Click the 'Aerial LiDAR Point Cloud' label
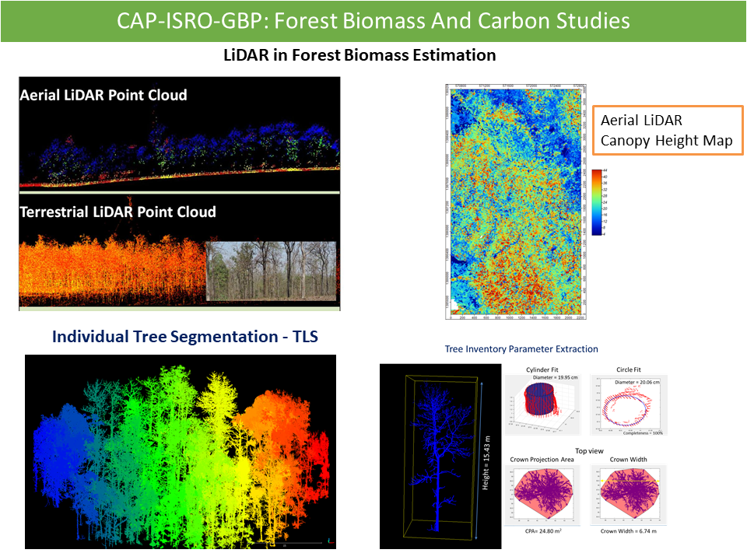The width and height of the screenshot is (747, 560). pyautogui.click(x=103, y=95)
